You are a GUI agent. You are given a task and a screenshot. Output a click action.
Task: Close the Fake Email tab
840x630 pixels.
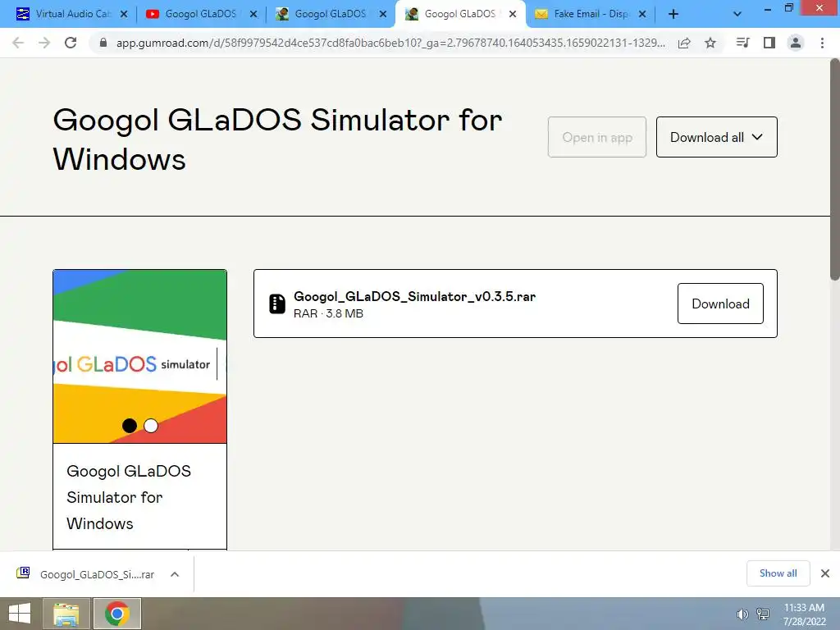coord(642,15)
